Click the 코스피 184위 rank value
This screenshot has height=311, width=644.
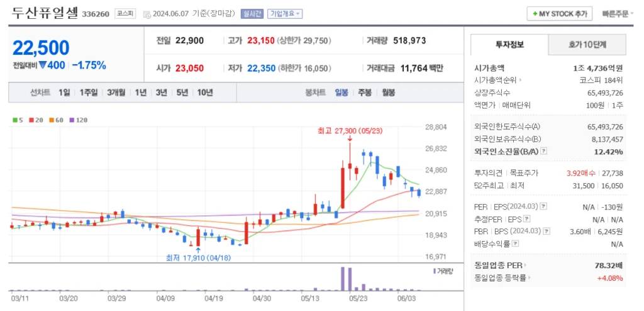coord(601,80)
